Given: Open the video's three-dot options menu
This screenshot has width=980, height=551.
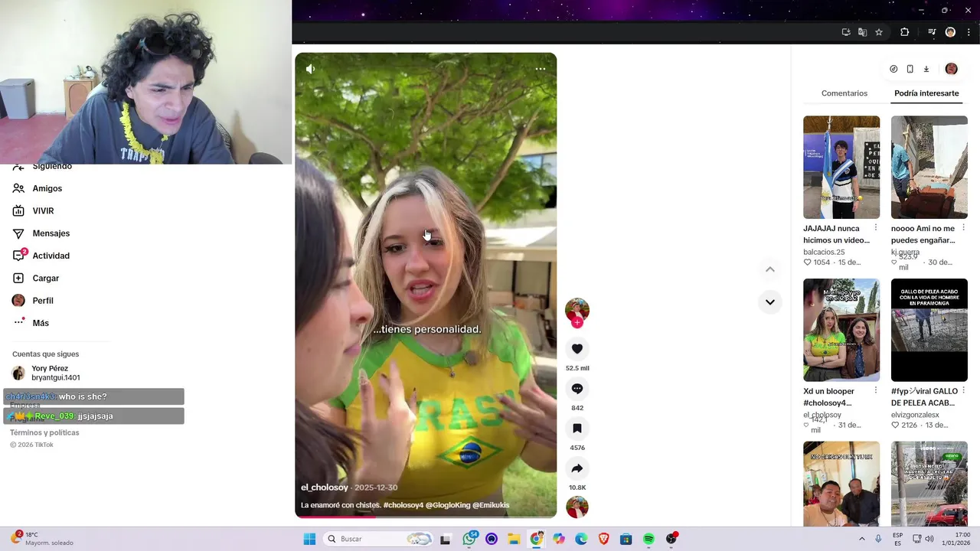Looking at the screenshot, I should pyautogui.click(x=541, y=69).
